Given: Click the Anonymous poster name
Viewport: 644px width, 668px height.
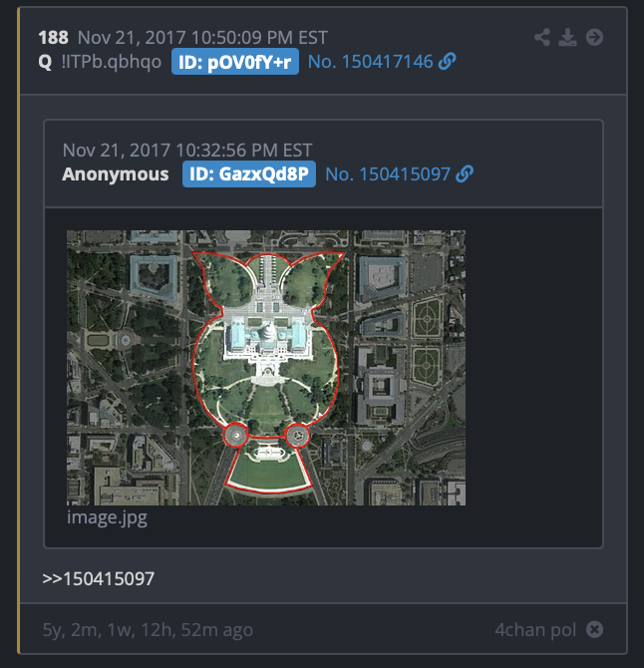Looking at the screenshot, I should pyautogui.click(x=116, y=174).
